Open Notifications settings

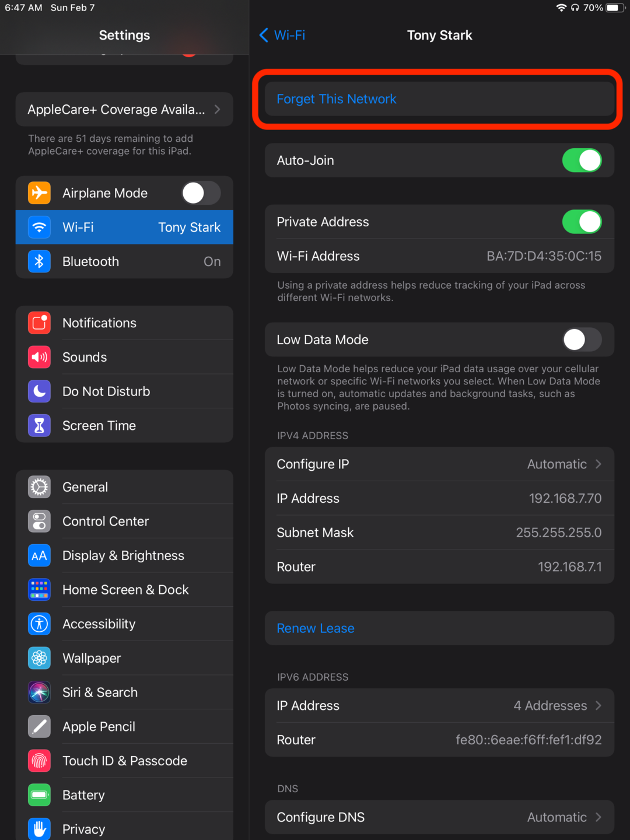coord(124,323)
